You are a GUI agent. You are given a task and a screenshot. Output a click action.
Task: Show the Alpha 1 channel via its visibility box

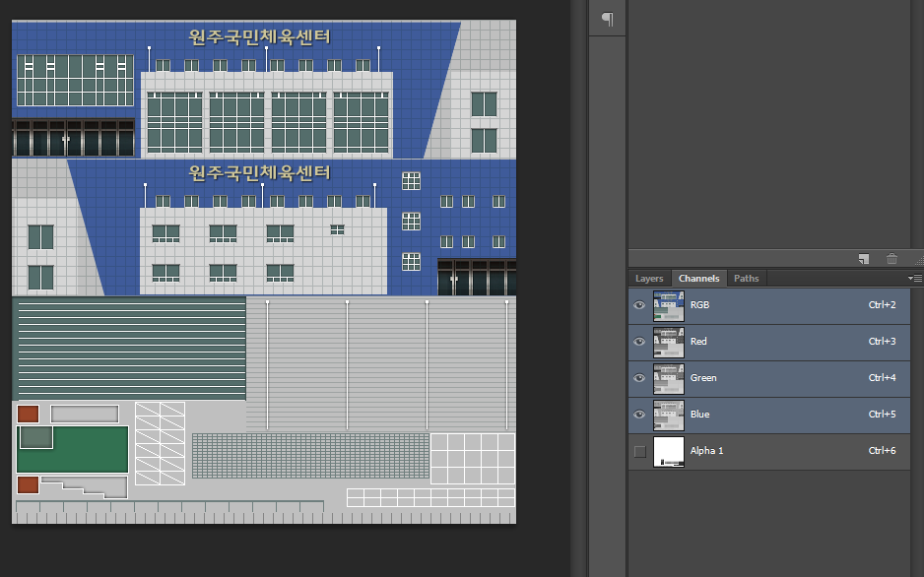click(640, 452)
